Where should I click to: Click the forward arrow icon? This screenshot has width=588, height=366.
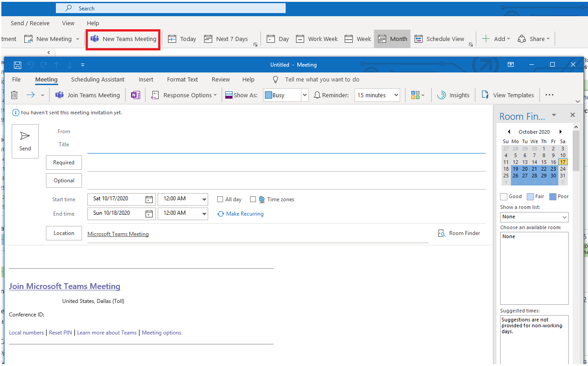tap(31, 95)
